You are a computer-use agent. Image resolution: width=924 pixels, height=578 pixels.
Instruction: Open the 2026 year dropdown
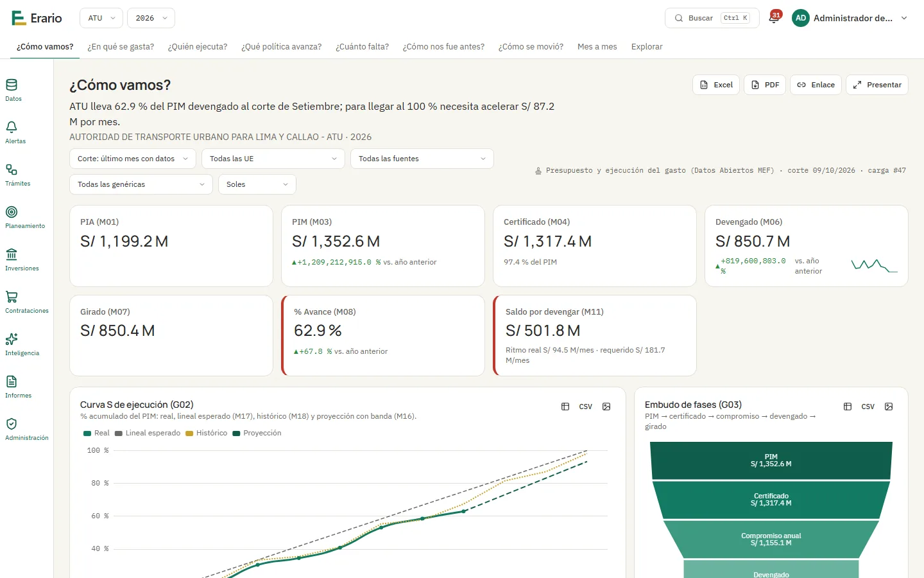(x=151, y=18)
